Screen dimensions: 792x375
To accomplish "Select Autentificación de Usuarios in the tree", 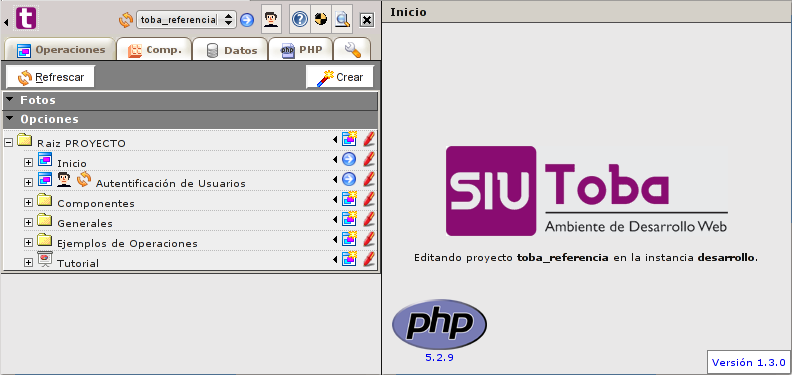I will 171,183.
